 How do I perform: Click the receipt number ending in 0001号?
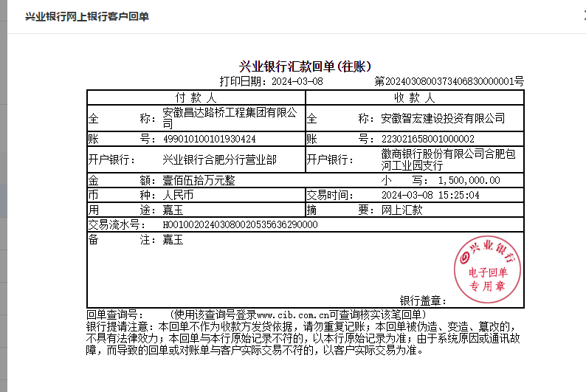[x=449, y=81]
